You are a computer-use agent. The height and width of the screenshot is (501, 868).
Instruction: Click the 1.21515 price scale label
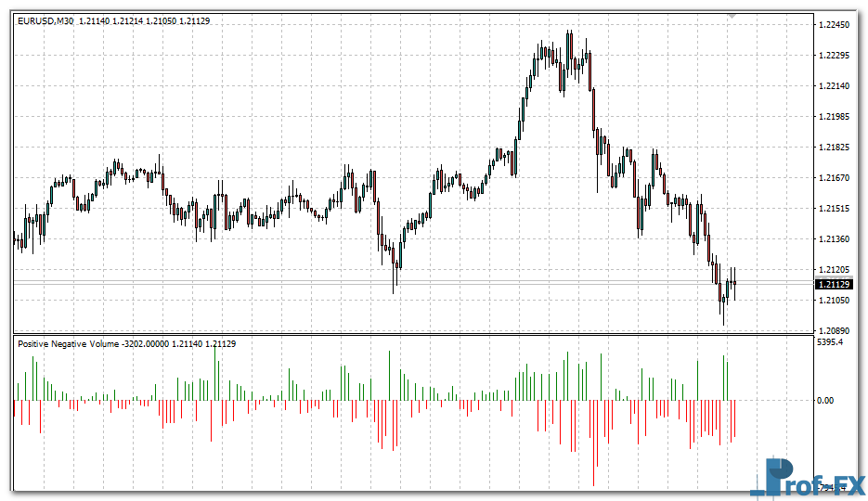(x=836, y=209)
